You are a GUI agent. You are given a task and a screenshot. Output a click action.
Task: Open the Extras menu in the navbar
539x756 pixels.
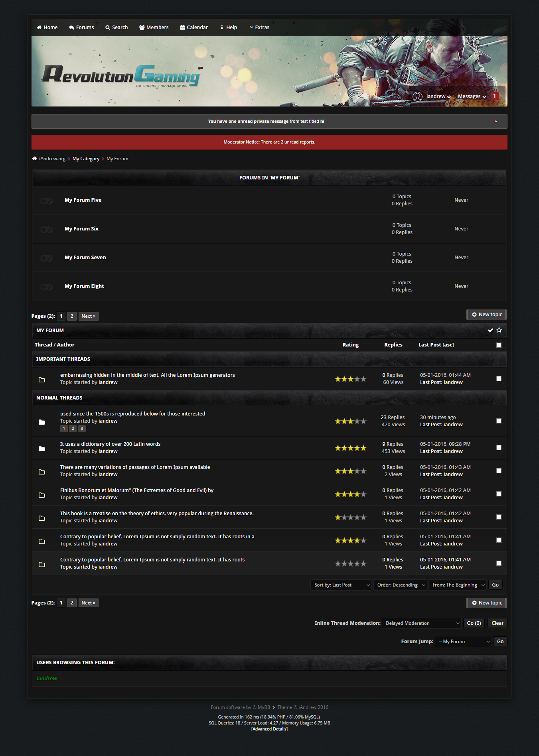click(x=259, y=28)
